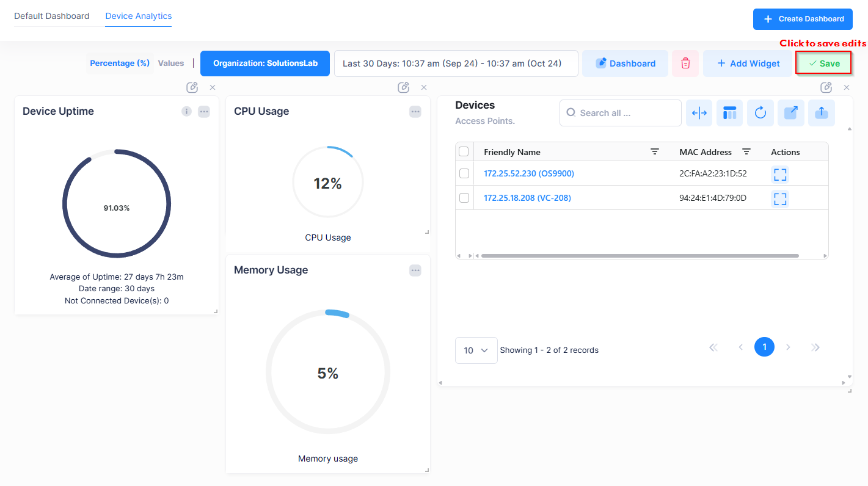The image size is (868, 486).
Task: Expand details for 172.25.52.230 row action
Action: [779, 174]
